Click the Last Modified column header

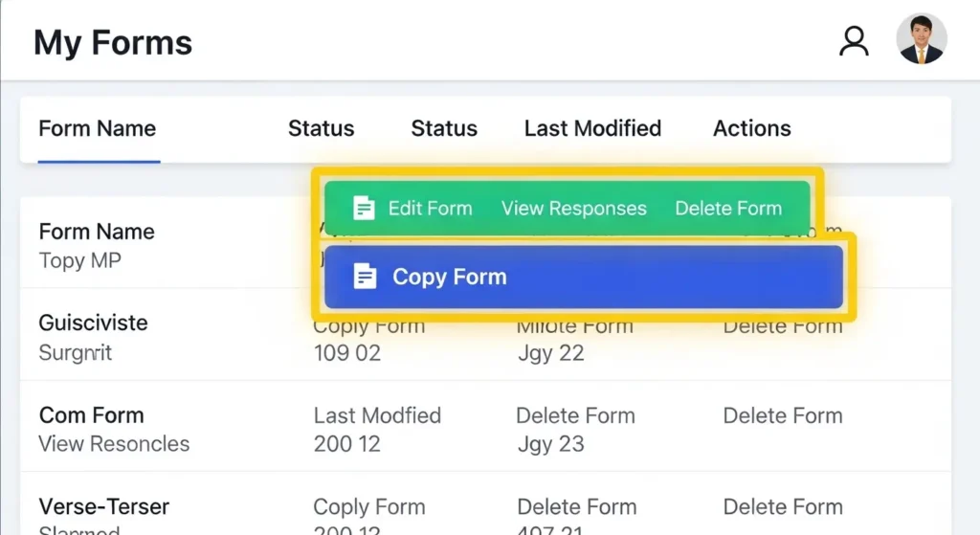tap(592, 128)
